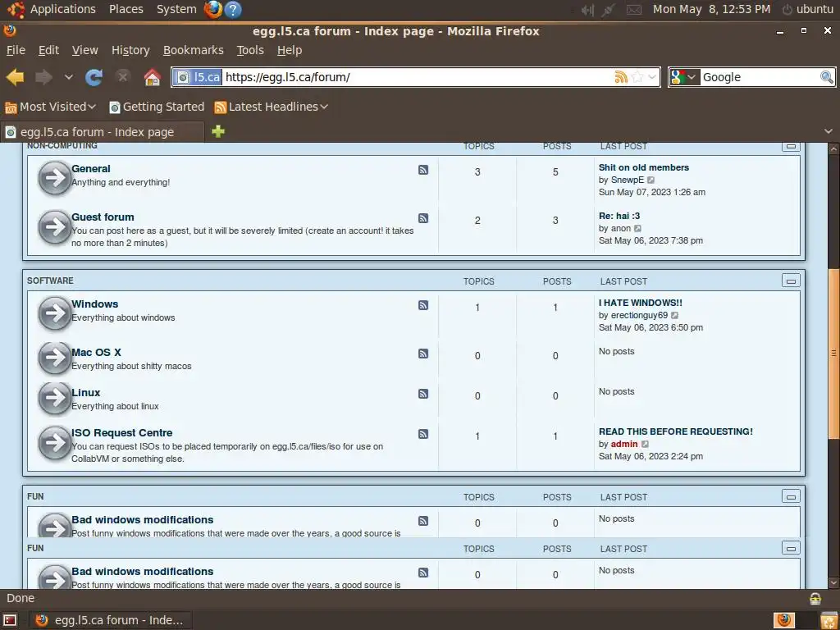Open the Places menu in the top panel
The image size is (840, 630).
126,9
